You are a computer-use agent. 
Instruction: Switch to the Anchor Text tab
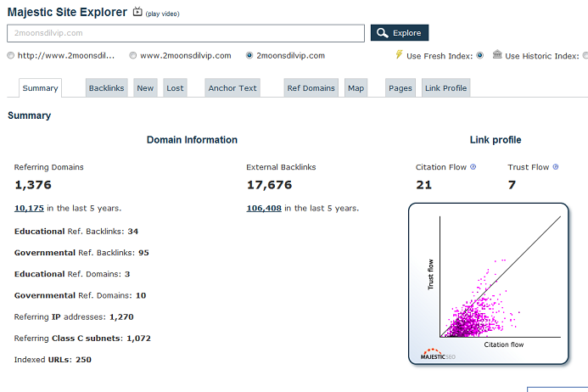[232, 88]
